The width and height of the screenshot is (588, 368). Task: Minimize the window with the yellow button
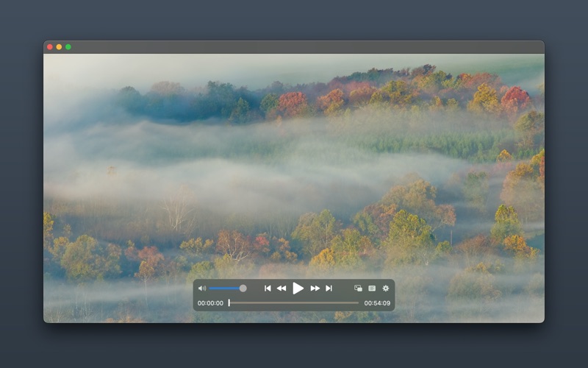[x=60, y=47]
